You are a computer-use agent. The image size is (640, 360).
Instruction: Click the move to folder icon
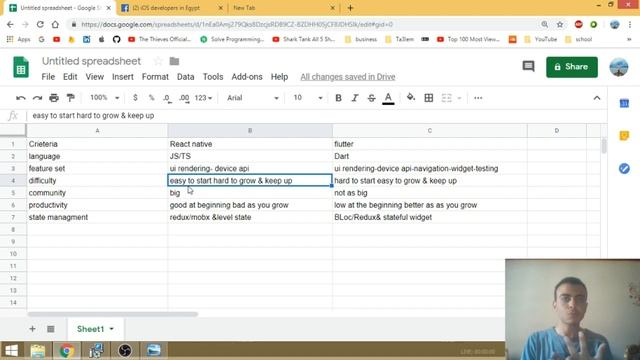(174, 61)
